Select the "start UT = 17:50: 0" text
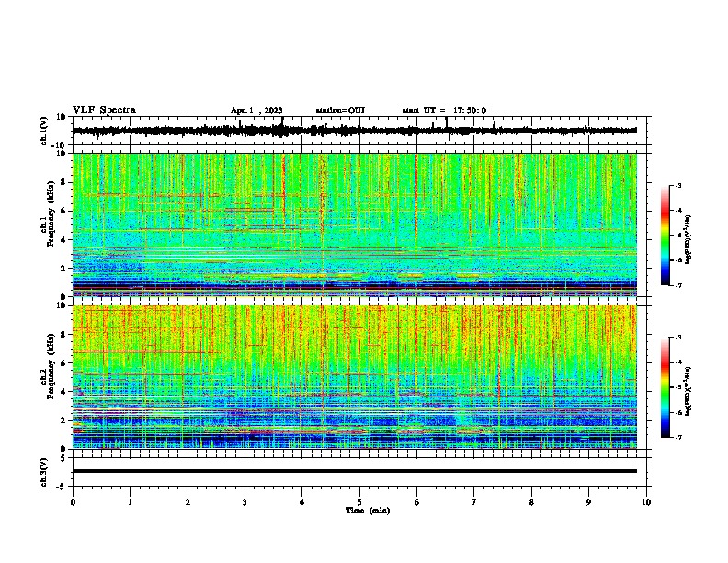Viewport: 728px width, 563px height. point(444,110)
